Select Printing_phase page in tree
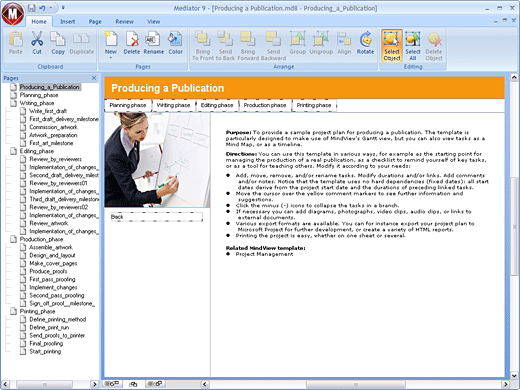The image size is (520, 390). pos(37,311)
